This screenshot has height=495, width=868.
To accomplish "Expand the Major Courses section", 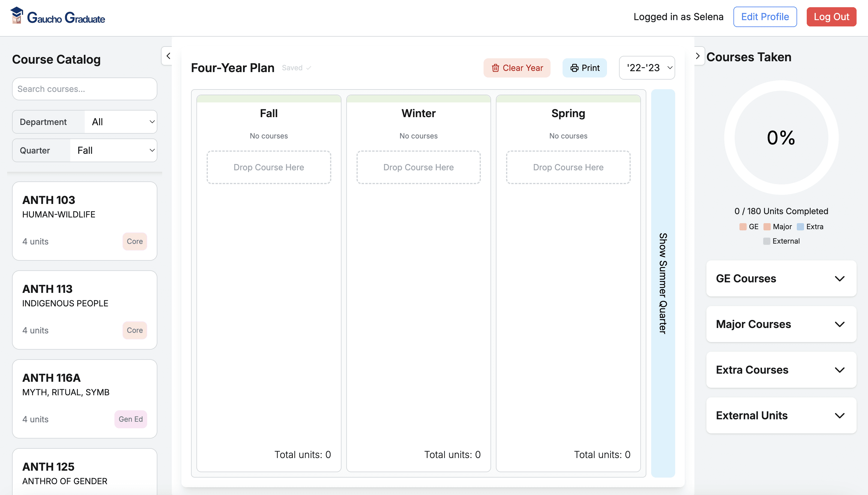I will 781,324.
